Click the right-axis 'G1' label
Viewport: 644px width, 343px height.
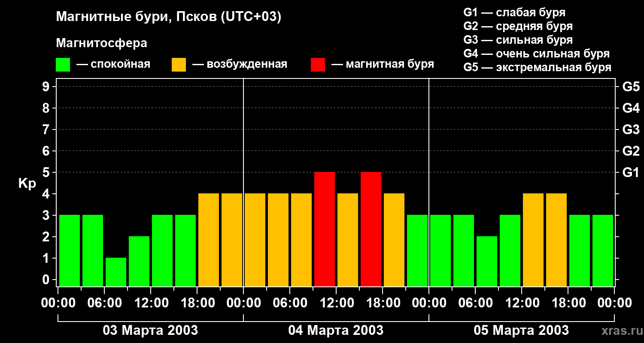point(631,172)
